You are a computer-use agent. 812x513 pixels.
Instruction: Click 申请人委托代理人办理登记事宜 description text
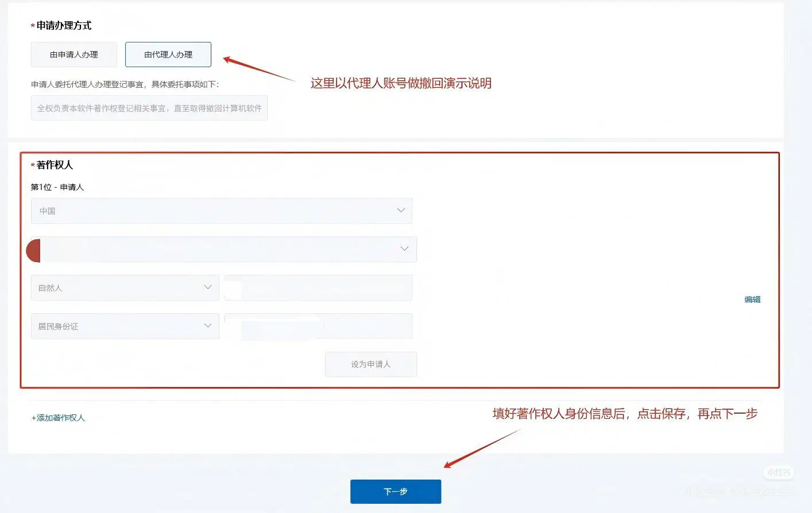pos(125,84)
